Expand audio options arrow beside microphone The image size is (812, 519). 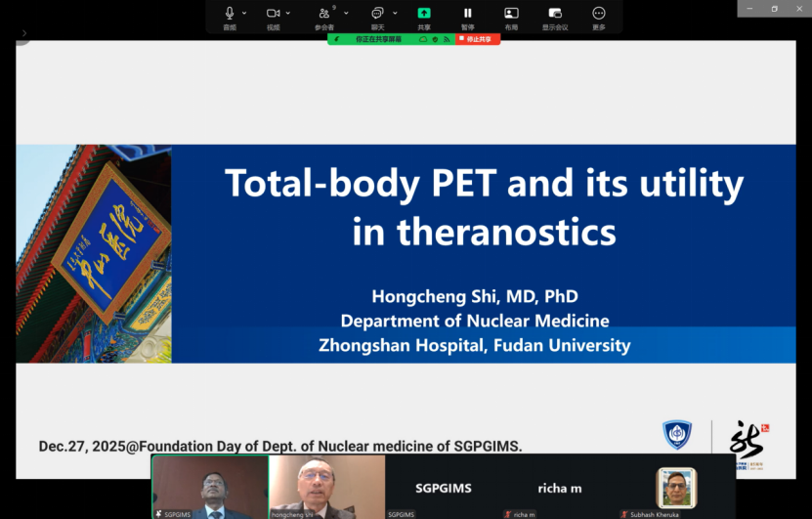[244, 13]
